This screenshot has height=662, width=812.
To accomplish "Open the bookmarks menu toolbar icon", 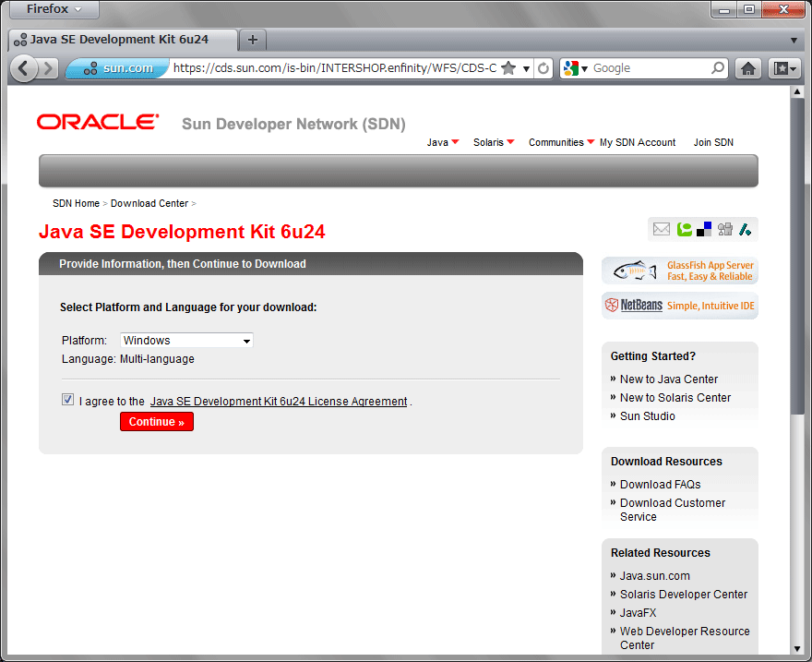I will point(784,68).
